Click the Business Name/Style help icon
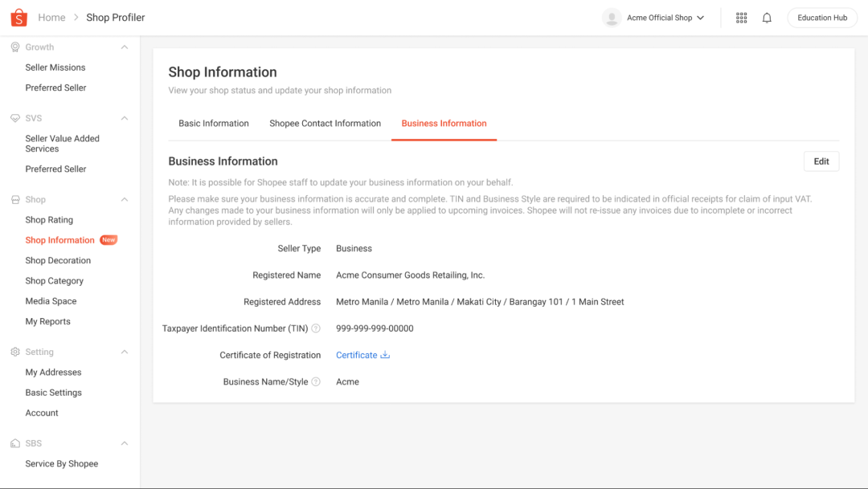The image size is (868, 489). [316, 382]
